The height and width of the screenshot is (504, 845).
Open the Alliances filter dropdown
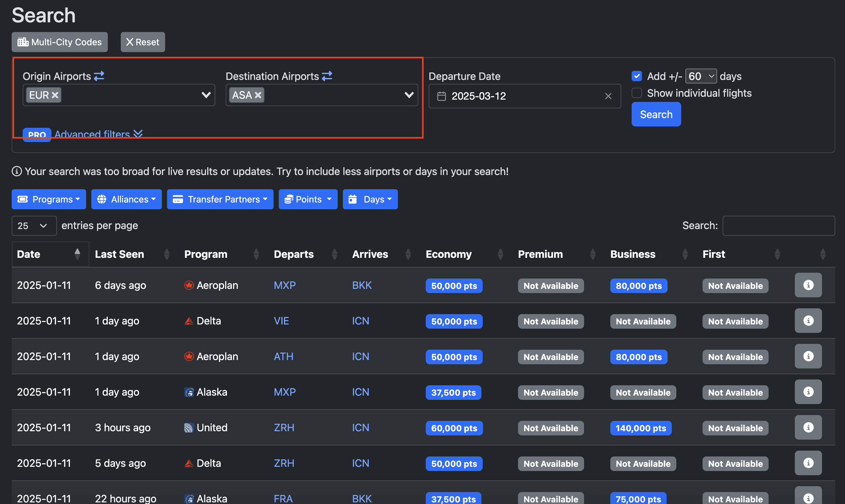point(127,199)
